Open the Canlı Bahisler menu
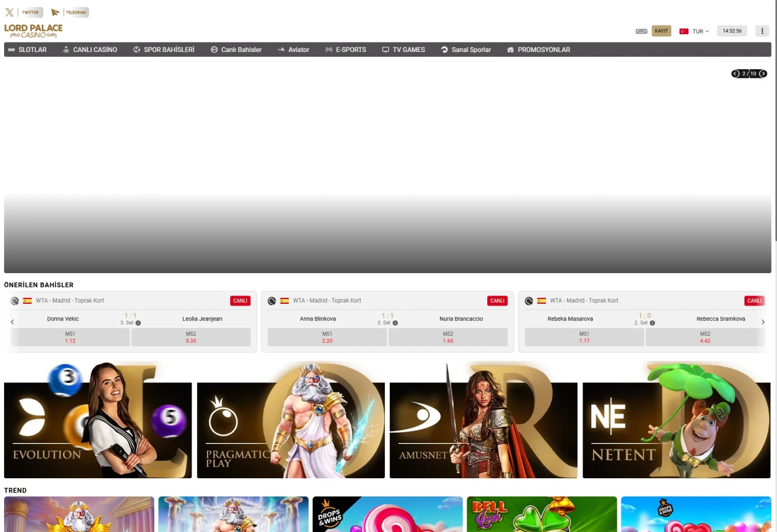 tap(236, 50)
